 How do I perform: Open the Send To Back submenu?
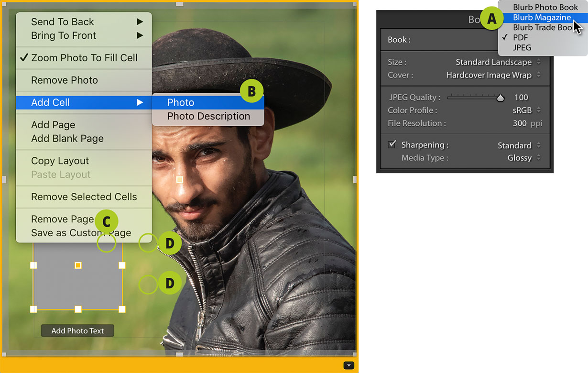(x=84, y=22)
